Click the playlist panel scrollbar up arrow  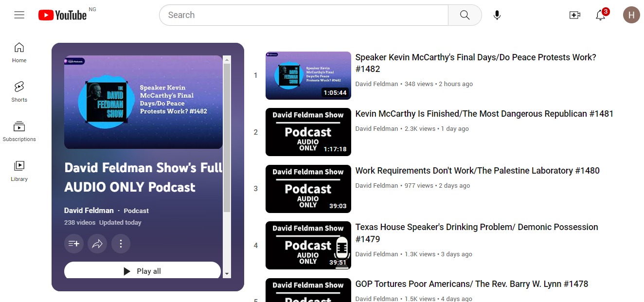(227, 59)
